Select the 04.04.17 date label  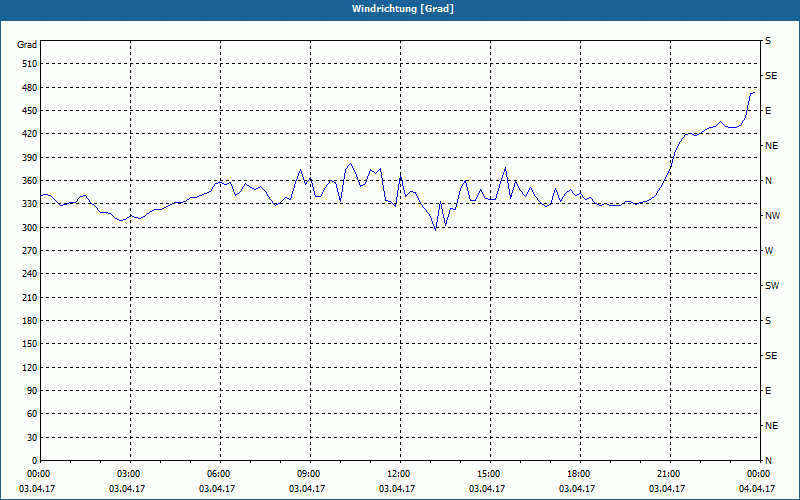(x=757, y=489)
